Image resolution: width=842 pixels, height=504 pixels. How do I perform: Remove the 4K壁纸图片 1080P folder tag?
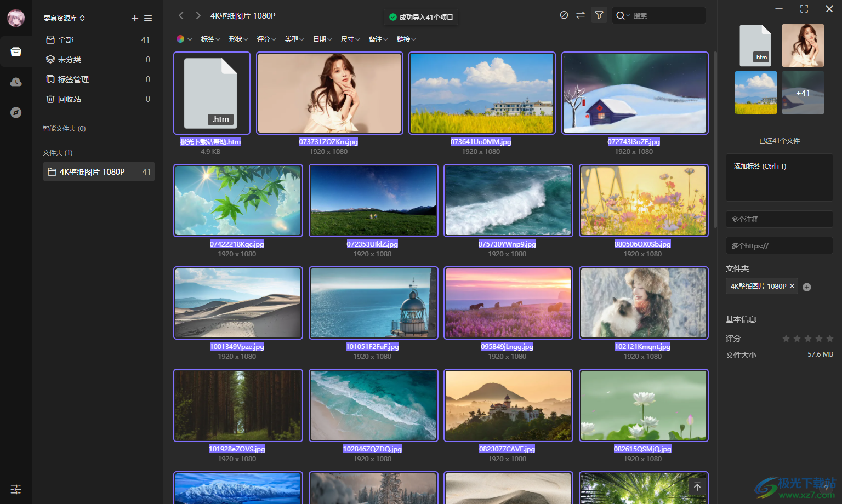pyautogui.click(x=792, y=286)
